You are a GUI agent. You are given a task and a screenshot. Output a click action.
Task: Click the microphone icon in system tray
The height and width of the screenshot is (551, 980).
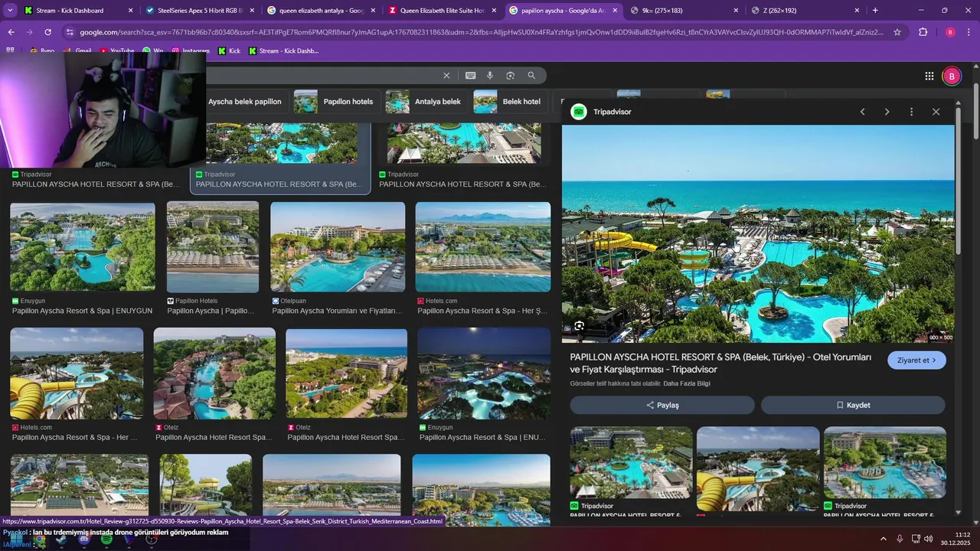[900, 539]
